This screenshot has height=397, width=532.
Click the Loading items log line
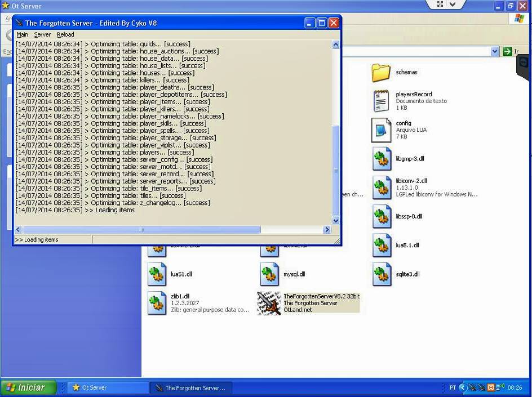(x=75, y=210)
